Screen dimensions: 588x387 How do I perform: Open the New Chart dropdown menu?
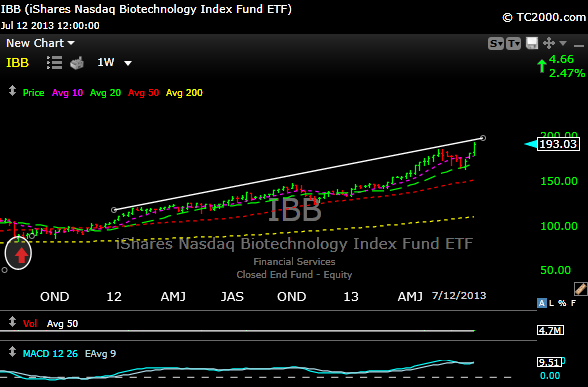coord(40,43)
